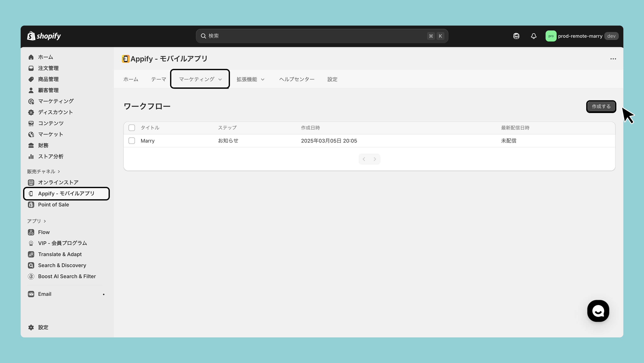Click the Search & Discovery app icon
Screen dimensions: 644x363
(31, 265)
